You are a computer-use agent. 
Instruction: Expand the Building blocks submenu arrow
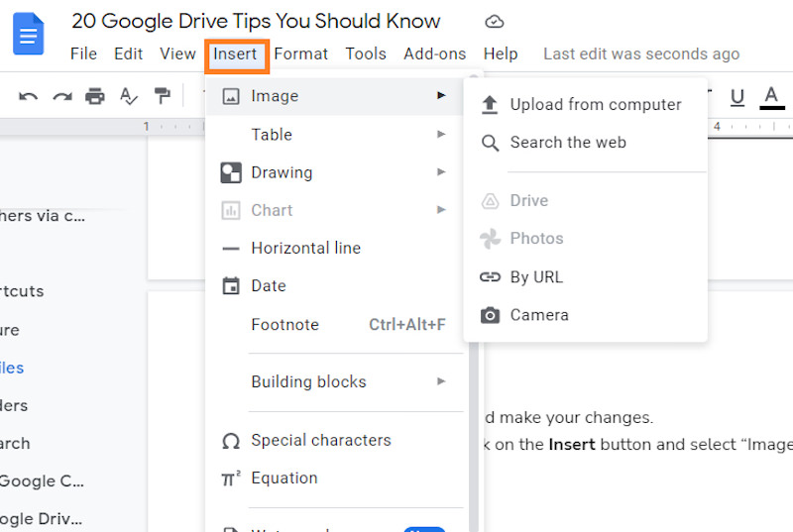[441, 381]
